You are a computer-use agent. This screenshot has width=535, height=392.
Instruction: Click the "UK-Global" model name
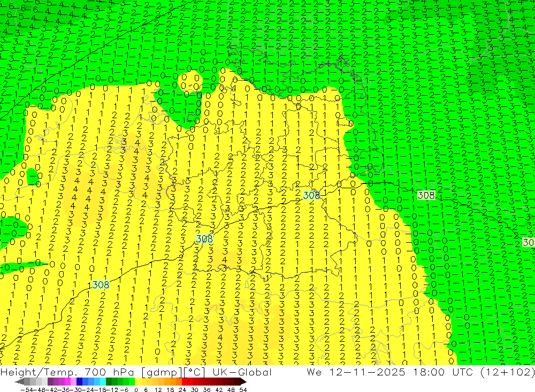click(242, 372)
